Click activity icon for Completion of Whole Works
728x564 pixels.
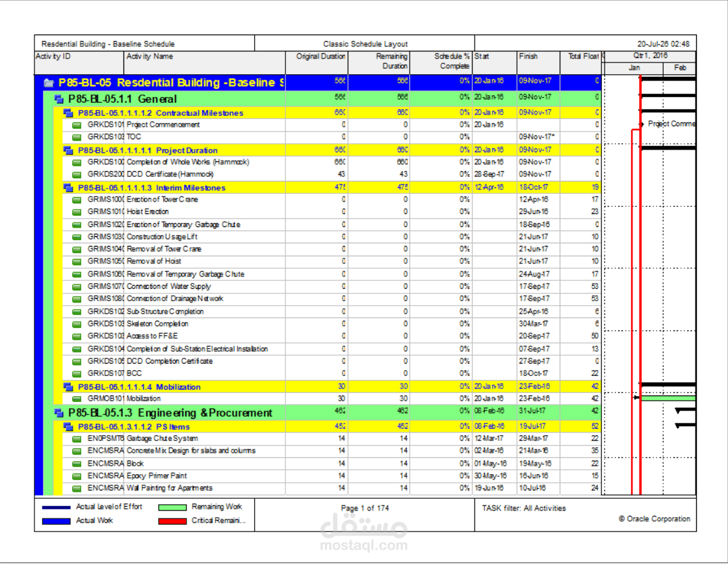tap(77, 162)
